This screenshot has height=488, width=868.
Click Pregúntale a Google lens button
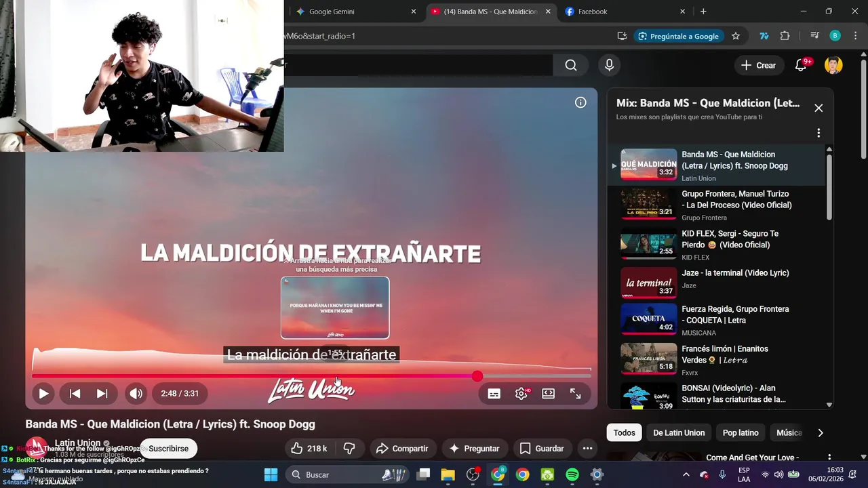click(x=678, y=36)
